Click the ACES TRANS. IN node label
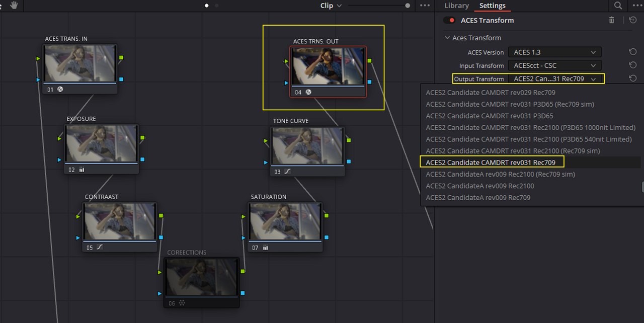 point(66,39)
